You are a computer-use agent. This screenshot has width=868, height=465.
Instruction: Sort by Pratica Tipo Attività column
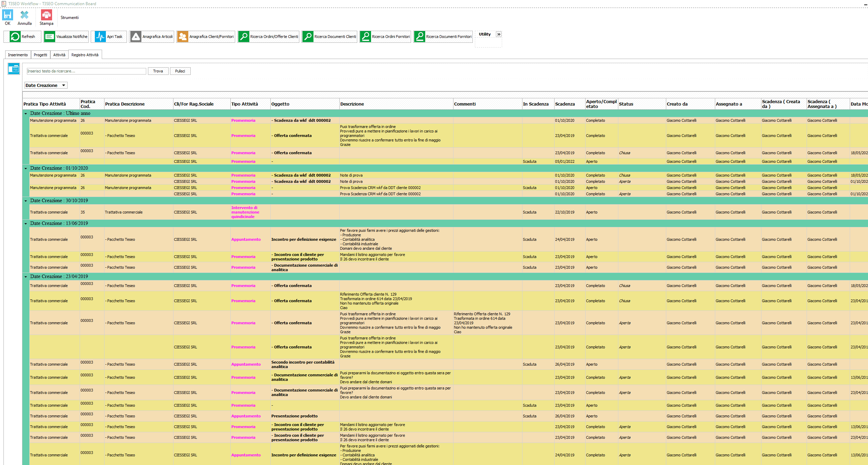[x=51, y=104]
